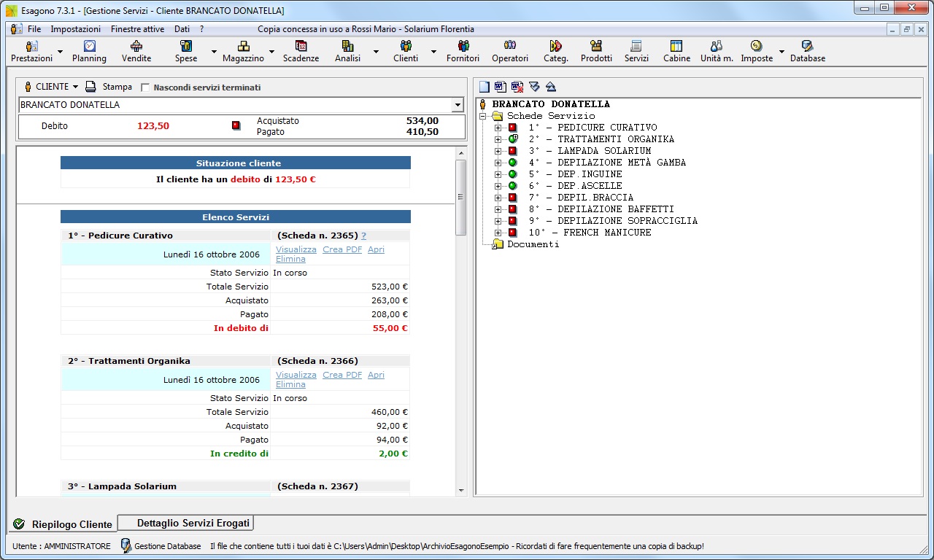Open the ? help menu
The height and width of the screenshot is (560, 934).
[201, 29]
